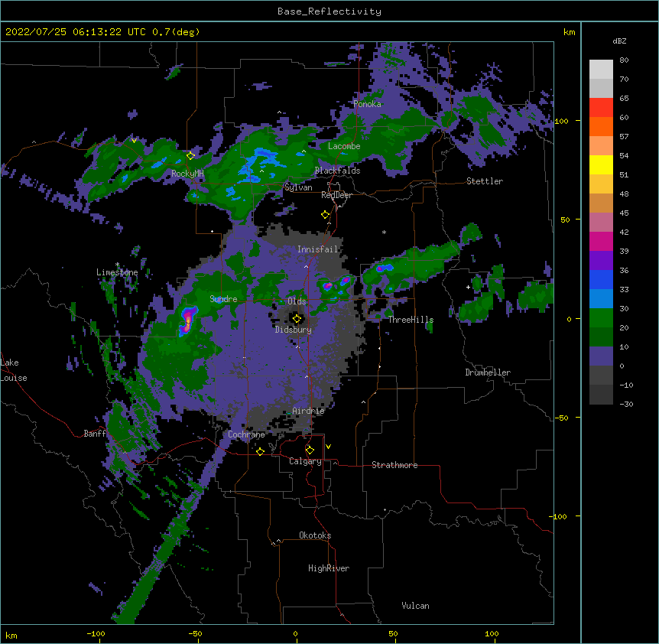Click the Blackfalds label
Viewport: 659px width, 644px height.
click(x=337, y=171)
